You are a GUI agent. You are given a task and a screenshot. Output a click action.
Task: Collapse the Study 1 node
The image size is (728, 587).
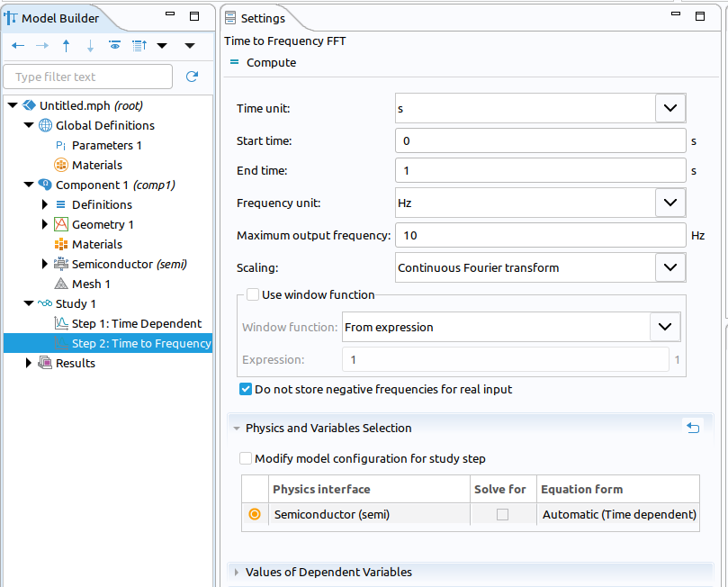pyautogui.click(x=29, y=303)
